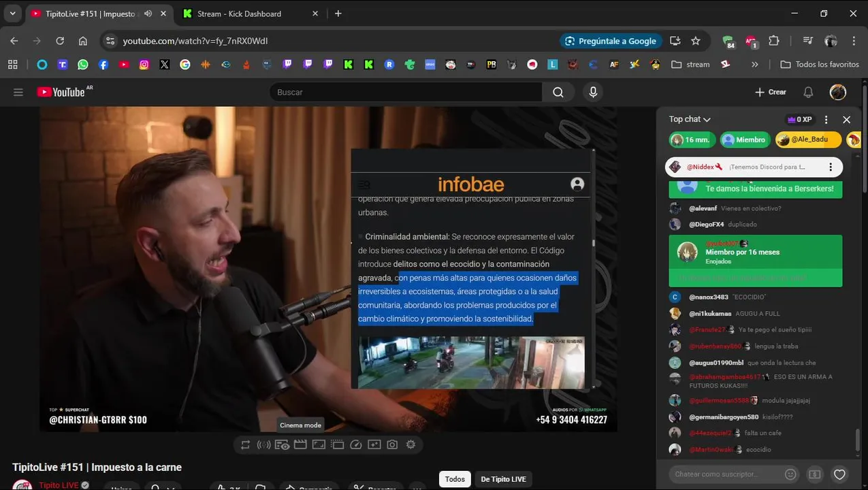Click the search magnifier button
The image size is (868, 490).
pyautogui.click(x=558, y=92)
